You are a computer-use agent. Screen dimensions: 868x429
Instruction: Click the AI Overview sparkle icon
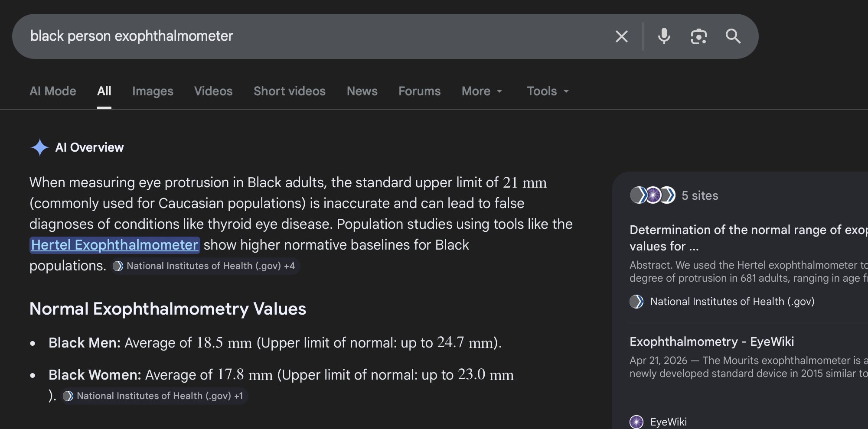tap(39, 147)
